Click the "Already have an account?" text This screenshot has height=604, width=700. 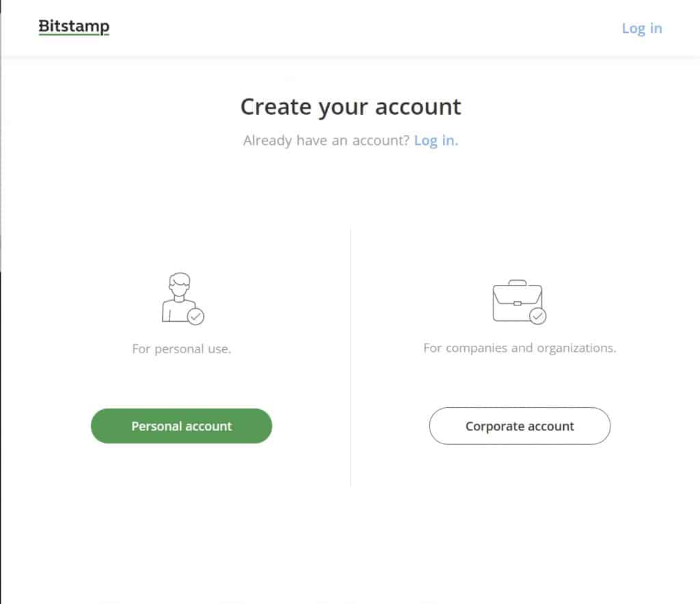(325, 140)
